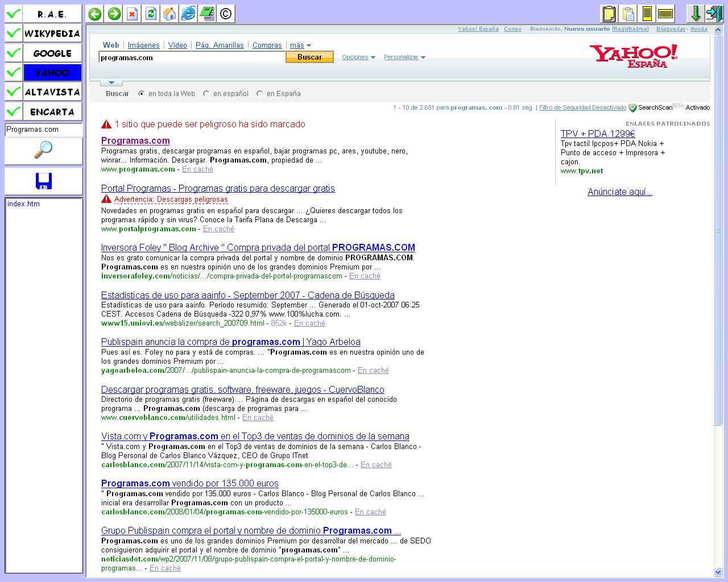
Task: Open the Portal Programas result link
Action: click(218, 188)
